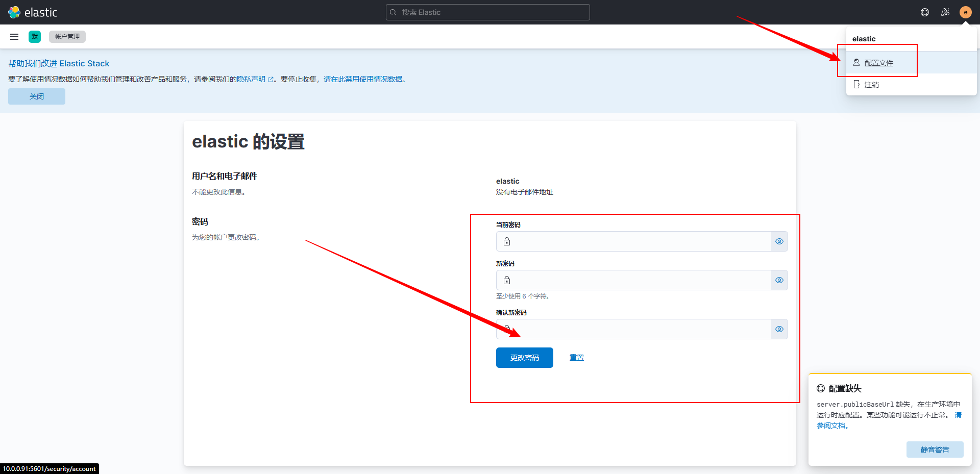Click the 不能更改此信息 description text
The image size is (980, 474).
[218, 192]
